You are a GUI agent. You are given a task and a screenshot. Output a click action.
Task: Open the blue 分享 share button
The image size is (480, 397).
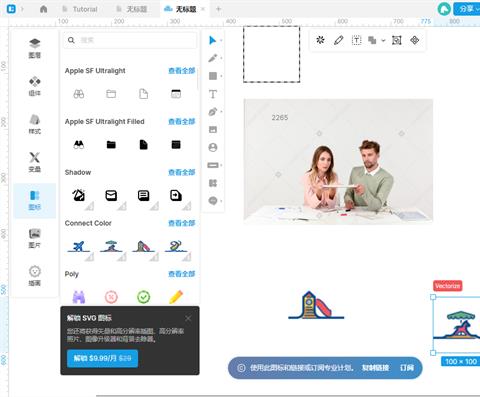(x=467, y=9)
